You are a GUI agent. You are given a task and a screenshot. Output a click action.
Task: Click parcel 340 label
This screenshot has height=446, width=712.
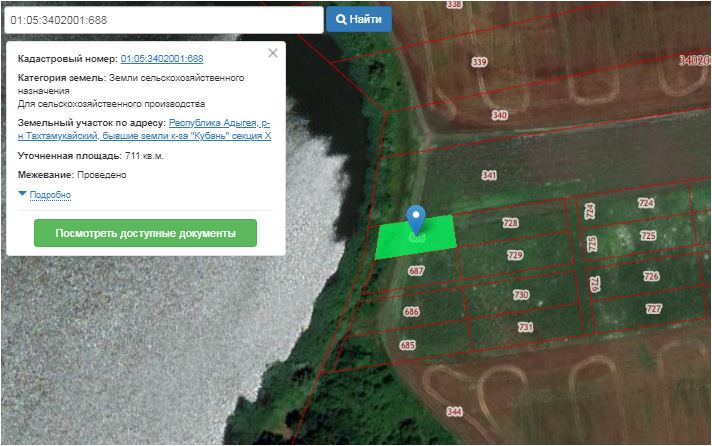point(500,115)
